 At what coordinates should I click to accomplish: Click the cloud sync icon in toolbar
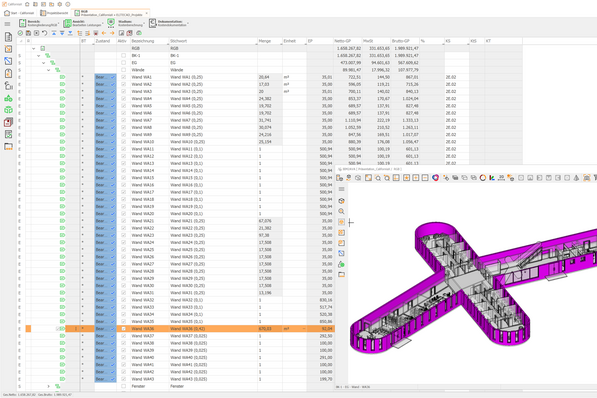click(x=139, y=33)
